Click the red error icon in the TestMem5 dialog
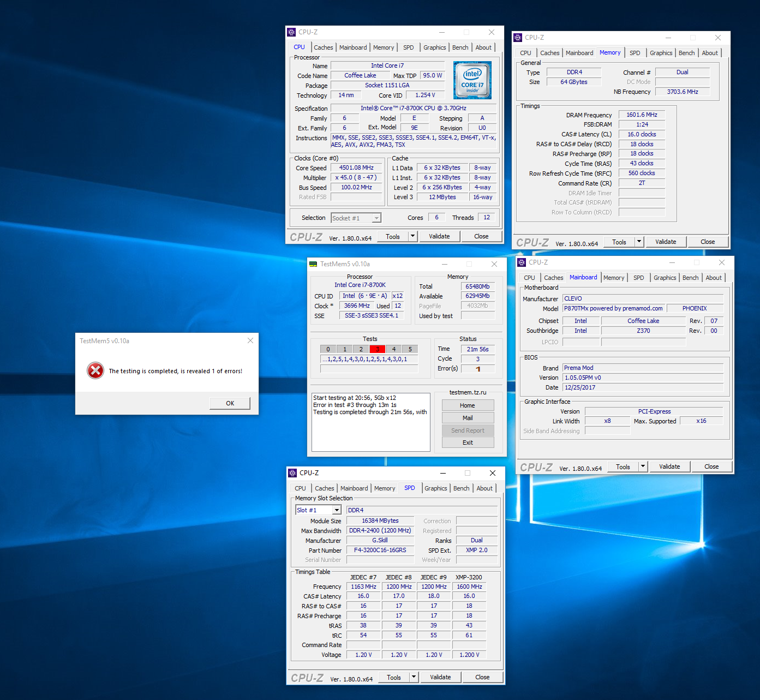Viewport: 760px width, 700px height. pyautogui.click(x=95, y=370)
